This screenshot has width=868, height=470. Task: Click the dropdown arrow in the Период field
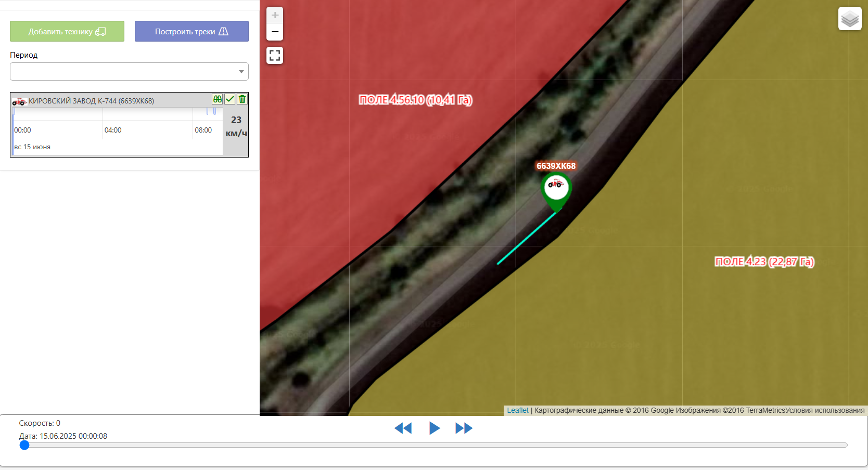(241, 72)
